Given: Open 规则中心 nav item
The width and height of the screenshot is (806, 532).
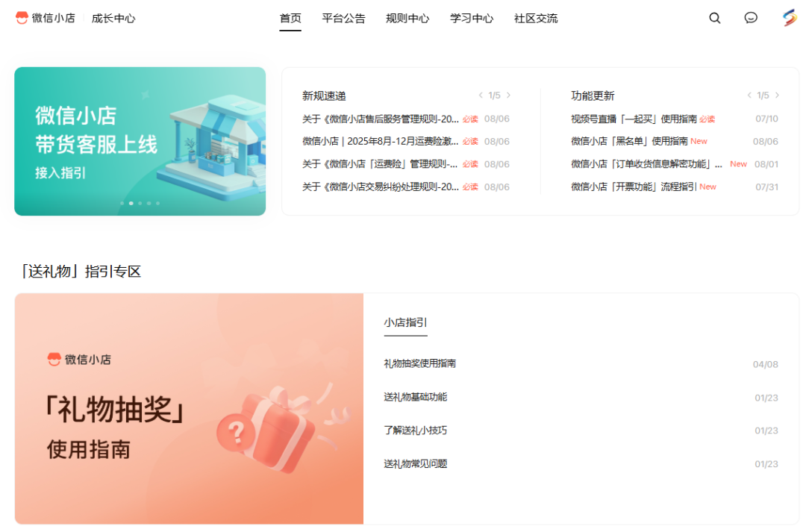Looking at the screenshot, I should 407,19.
